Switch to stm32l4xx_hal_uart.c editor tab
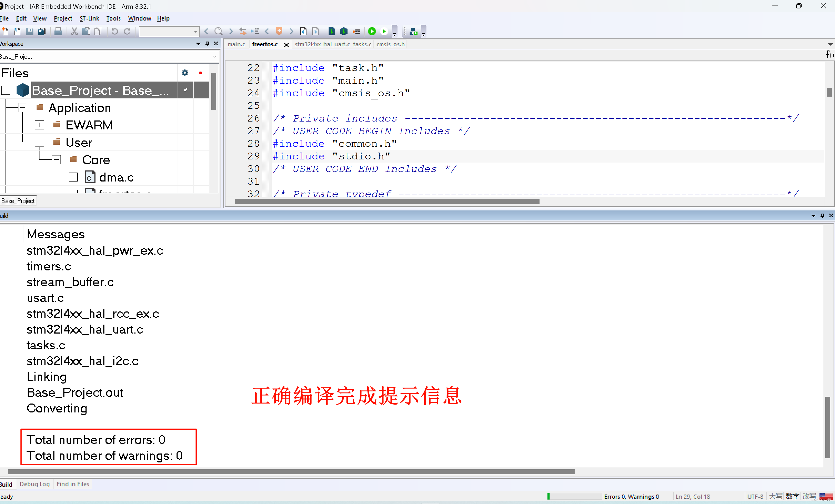 point(322,44)
